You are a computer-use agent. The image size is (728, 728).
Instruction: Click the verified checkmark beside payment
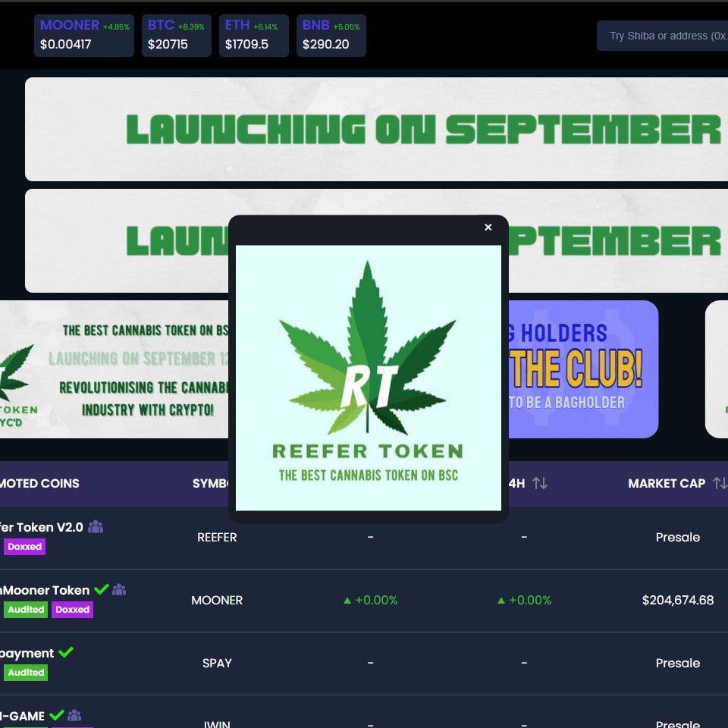pos(66,652)
